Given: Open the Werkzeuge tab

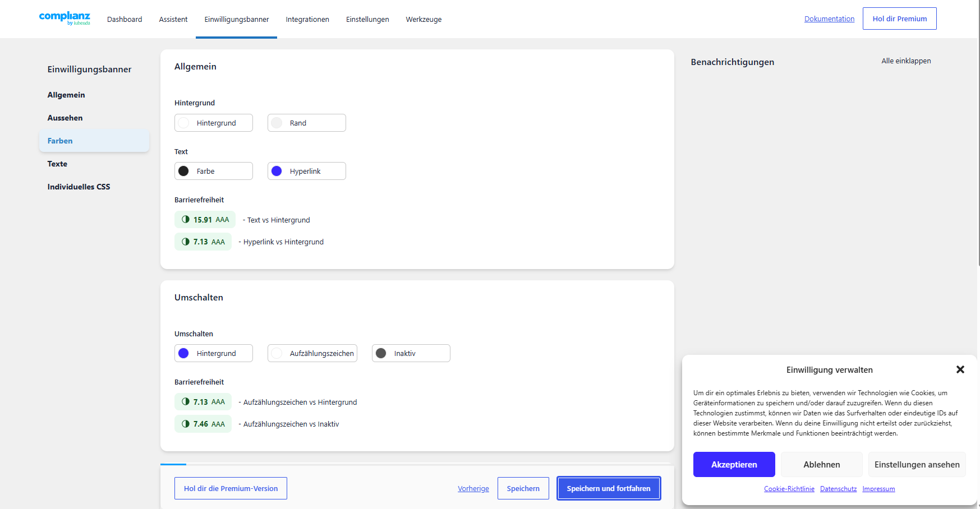Looking at the screenshot, I should point(424,19).
